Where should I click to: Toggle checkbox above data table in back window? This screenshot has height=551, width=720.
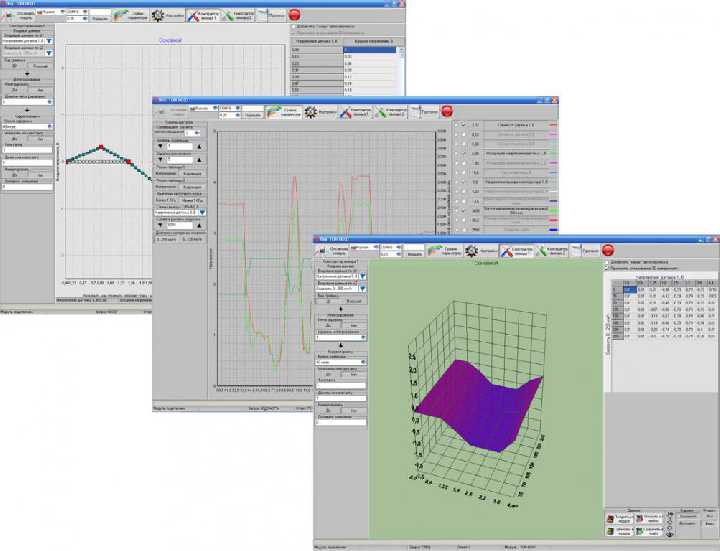pyautogui.click(x=294, y=27)
